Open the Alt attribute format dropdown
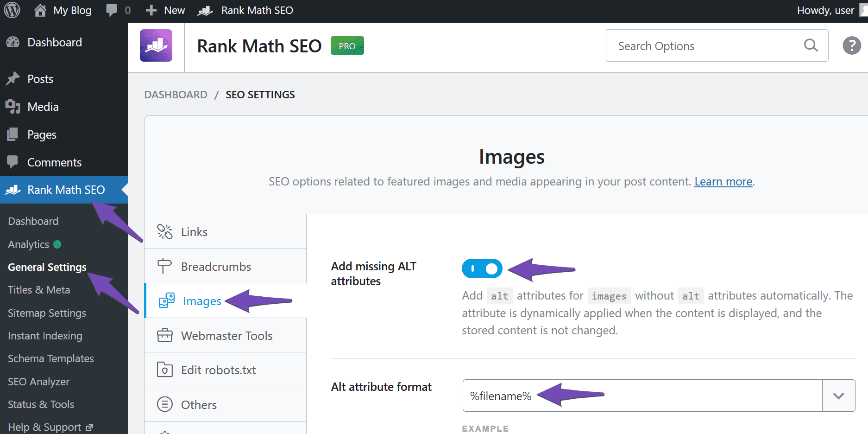 point(838,396)
